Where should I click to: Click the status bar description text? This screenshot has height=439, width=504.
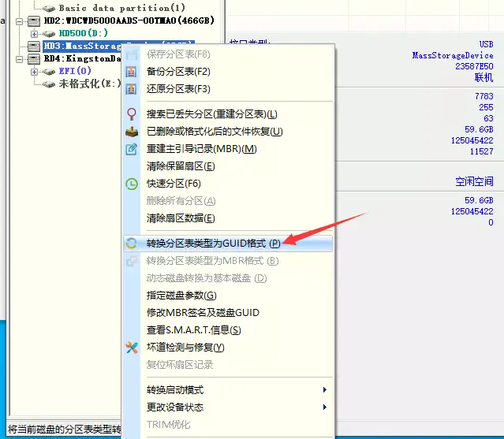point(64,430)
